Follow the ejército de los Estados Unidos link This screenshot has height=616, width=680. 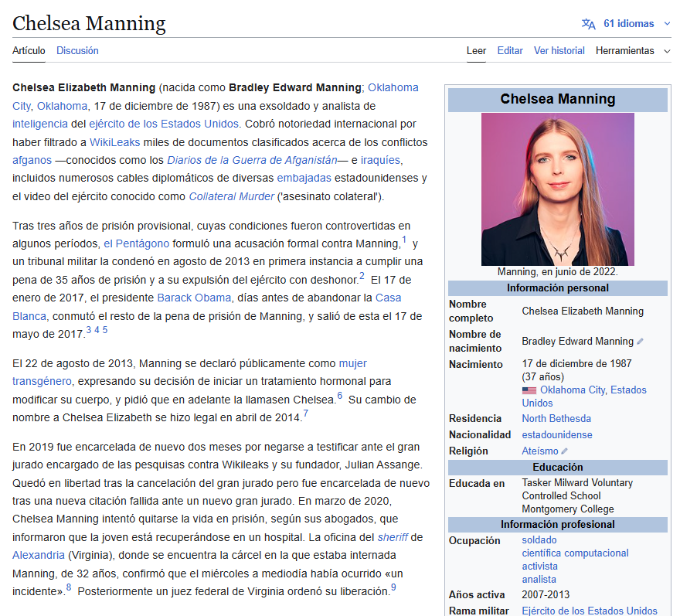point(164,124)
